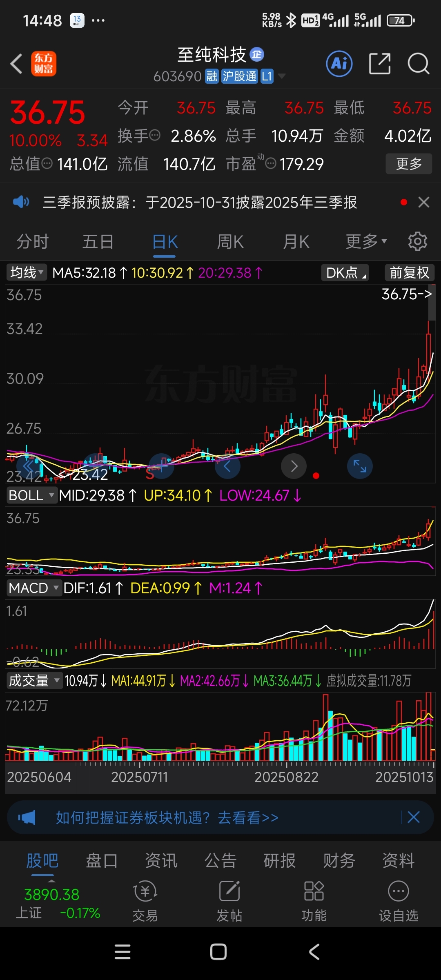The width and height of the screenshot is (441, 980).
Task: Tap the speaker announcement icon
Action: [21, 202]
